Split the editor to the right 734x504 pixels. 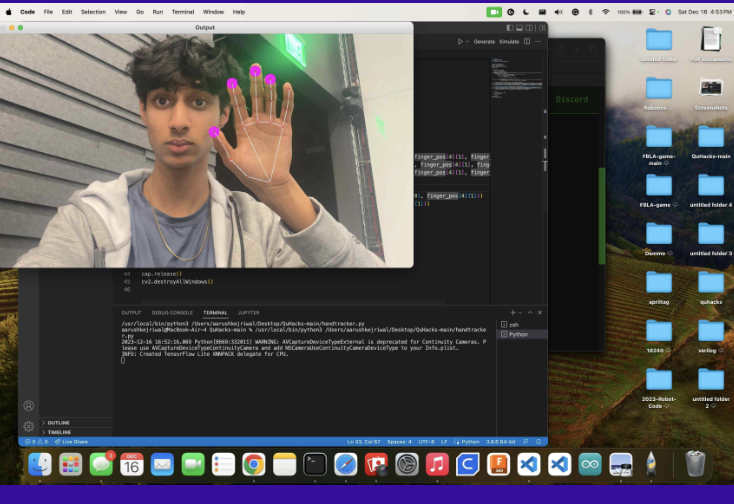coord(527,42)
